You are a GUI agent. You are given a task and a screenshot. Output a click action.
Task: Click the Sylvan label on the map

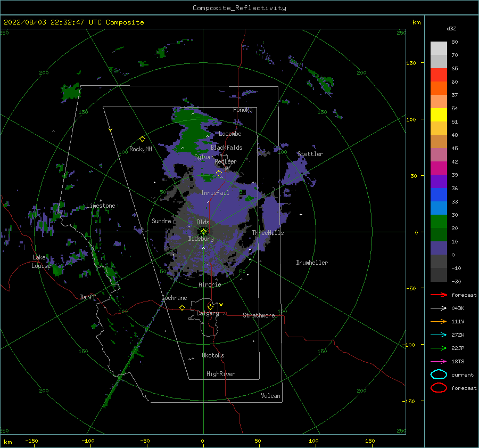(204, 157)
